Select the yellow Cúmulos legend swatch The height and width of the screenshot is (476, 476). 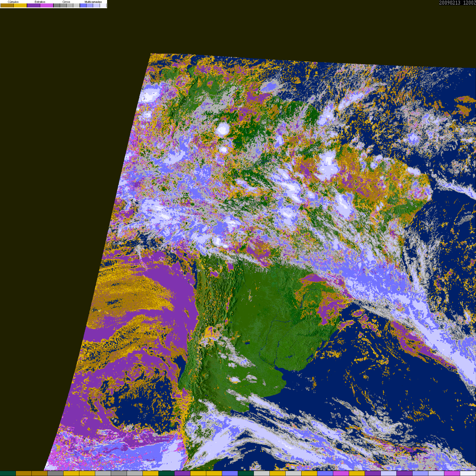pyautogui.click(x=20, y=5)
